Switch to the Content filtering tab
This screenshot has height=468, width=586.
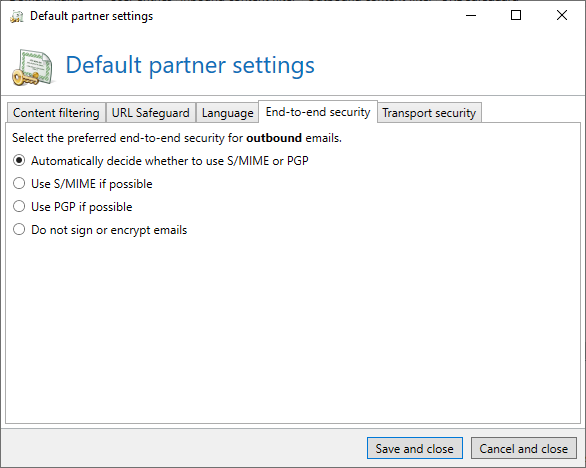tap(56, 113)
